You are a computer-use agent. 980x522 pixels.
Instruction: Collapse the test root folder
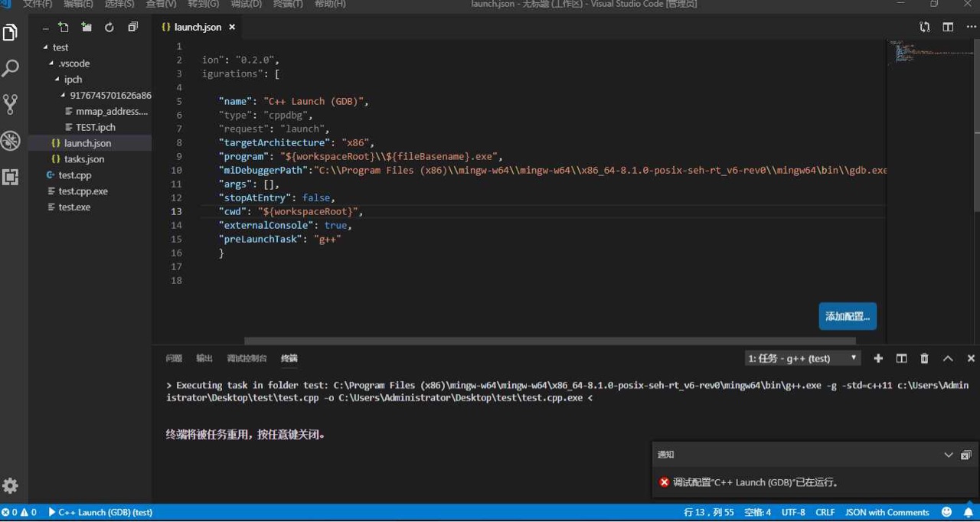click(x=60, y=47)
